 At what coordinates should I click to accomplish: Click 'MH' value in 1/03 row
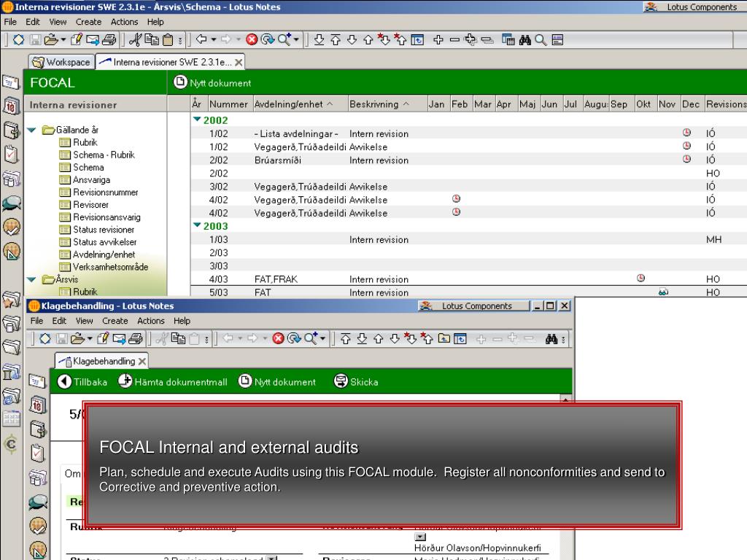[x=713, y=239]
